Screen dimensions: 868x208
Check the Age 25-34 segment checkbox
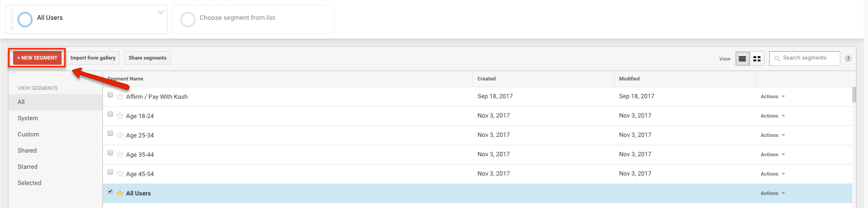[x=110, y=133]
